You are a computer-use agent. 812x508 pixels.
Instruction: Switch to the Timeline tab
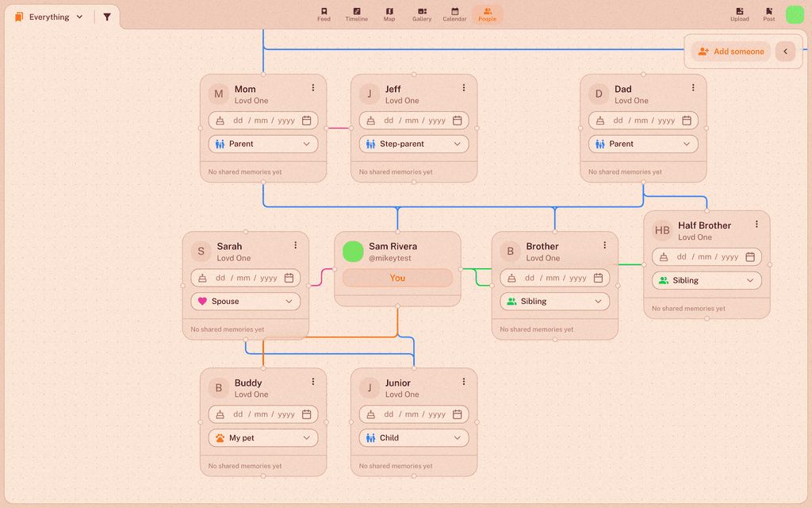coord(357,14)
